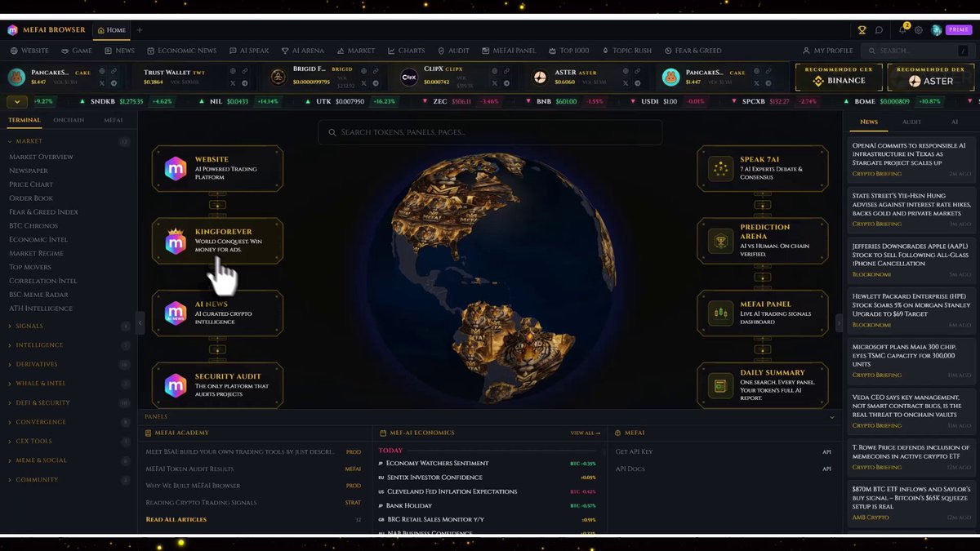980x551 pixels.
Task: Expand the Intelligence section
Action: pyautogui.click(x=69, y=345)
